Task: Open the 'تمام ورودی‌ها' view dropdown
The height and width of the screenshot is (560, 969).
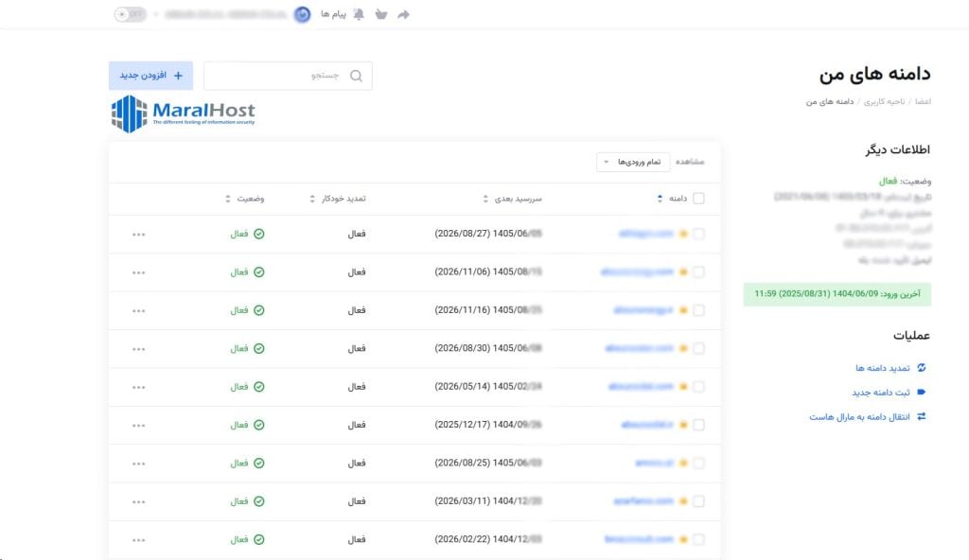Action: tap(634, 162)
